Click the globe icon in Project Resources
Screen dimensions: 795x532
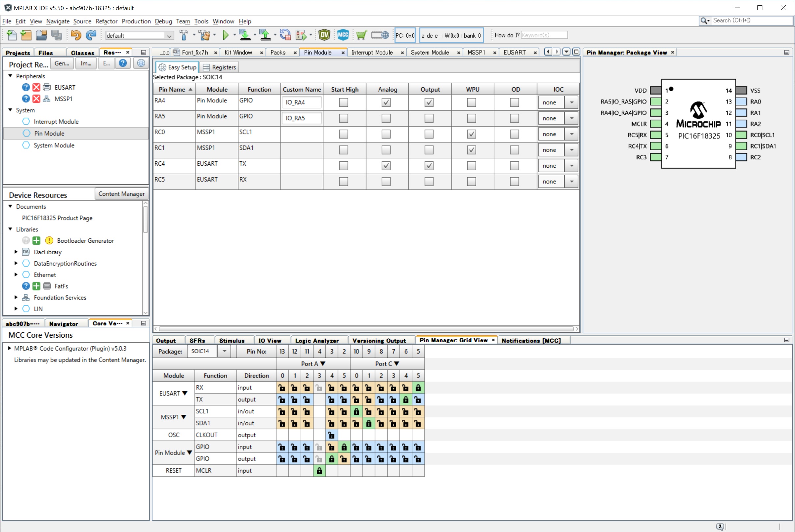click(x=141, y=63)
